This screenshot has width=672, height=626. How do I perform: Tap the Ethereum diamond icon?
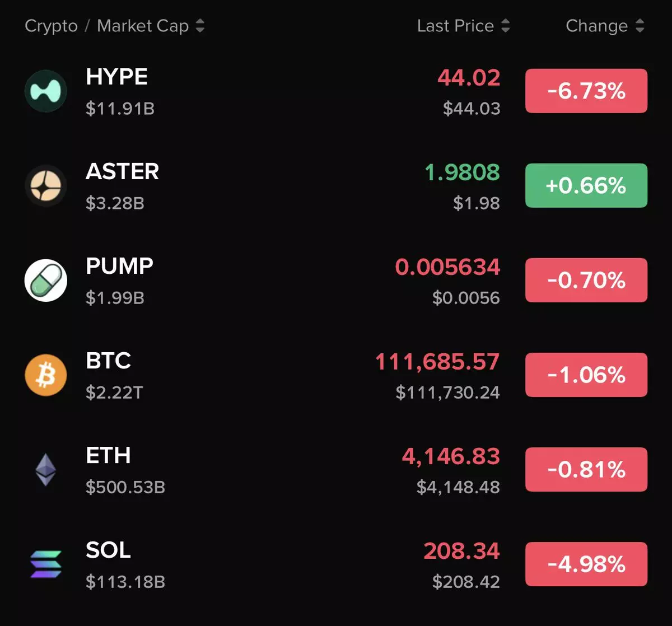click(46, 469)
